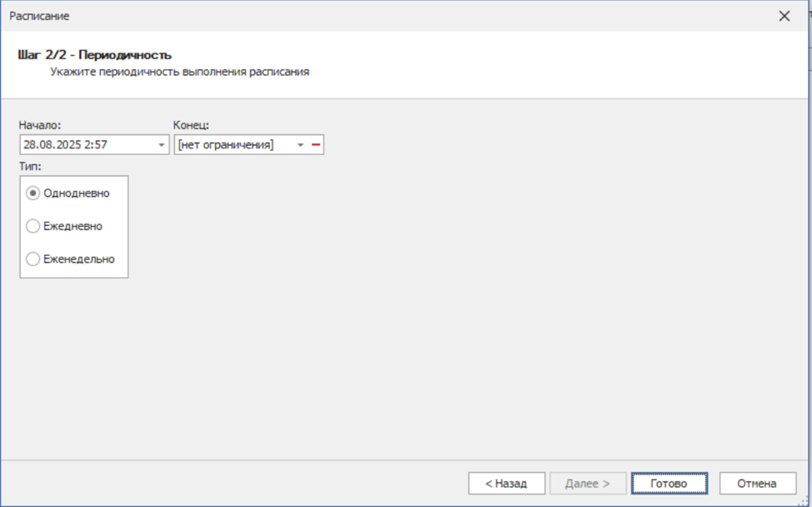Click the Шаг 2/2 - Периодичность heading

(94, 55)
